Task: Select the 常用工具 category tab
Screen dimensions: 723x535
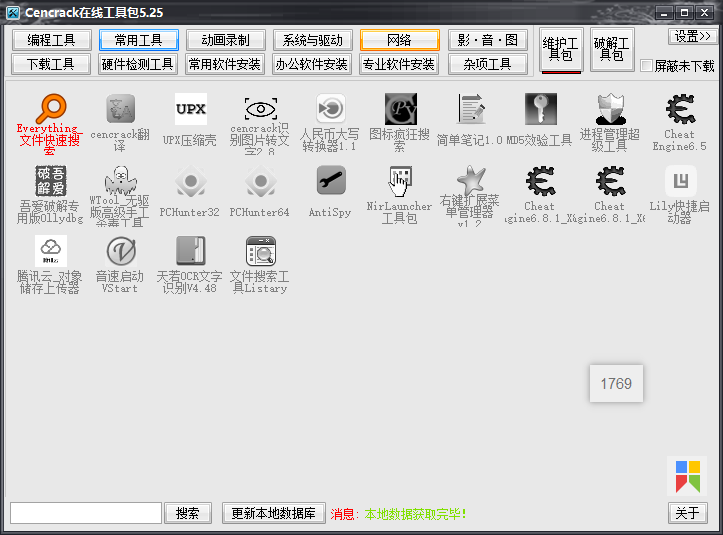Action: click(138, 40)
